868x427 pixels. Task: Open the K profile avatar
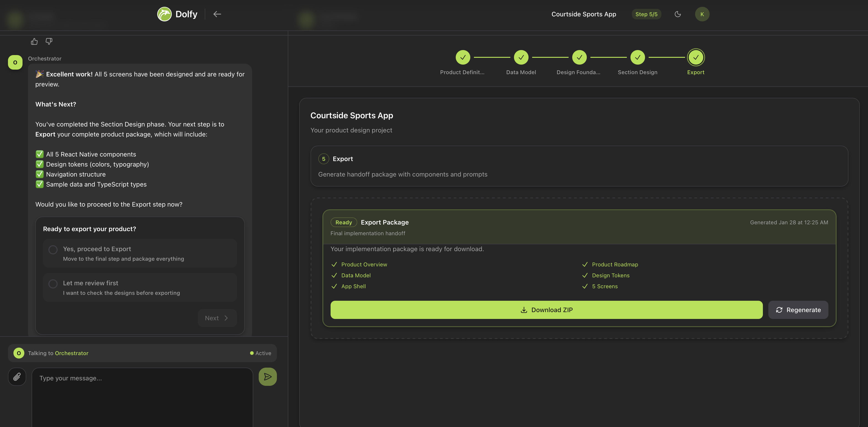coord(702,14)
